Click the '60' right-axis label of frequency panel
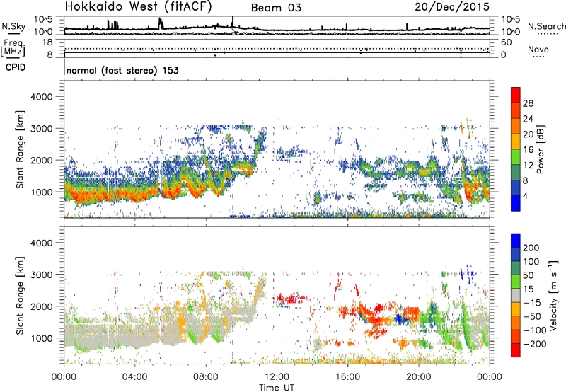566x392 pixels. (x=506, y=42)
